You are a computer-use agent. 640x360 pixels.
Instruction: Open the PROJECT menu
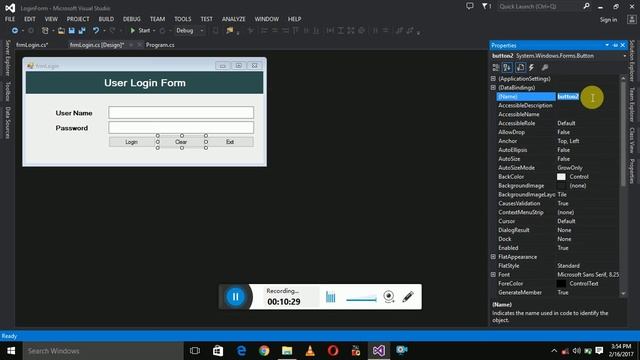(x=78, y=19)
